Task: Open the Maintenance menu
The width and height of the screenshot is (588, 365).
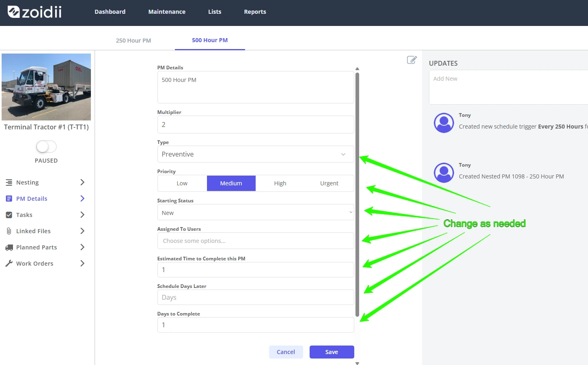Action: 167,12
